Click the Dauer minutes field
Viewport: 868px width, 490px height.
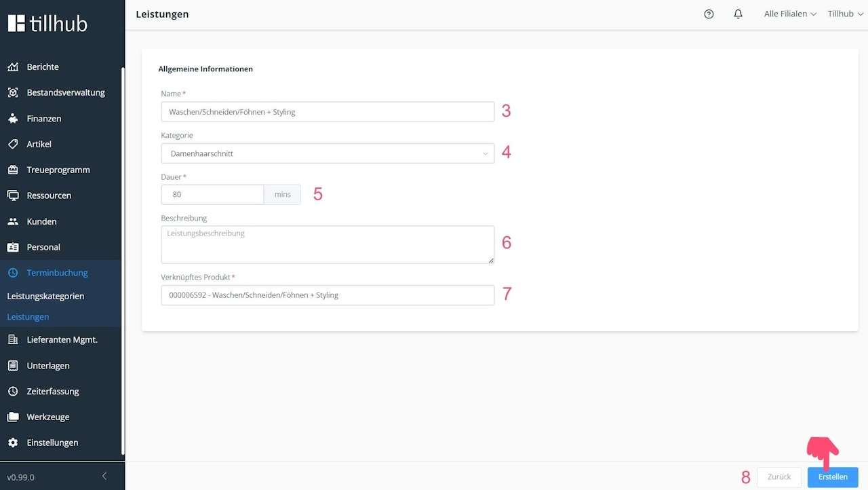[212, 195]
